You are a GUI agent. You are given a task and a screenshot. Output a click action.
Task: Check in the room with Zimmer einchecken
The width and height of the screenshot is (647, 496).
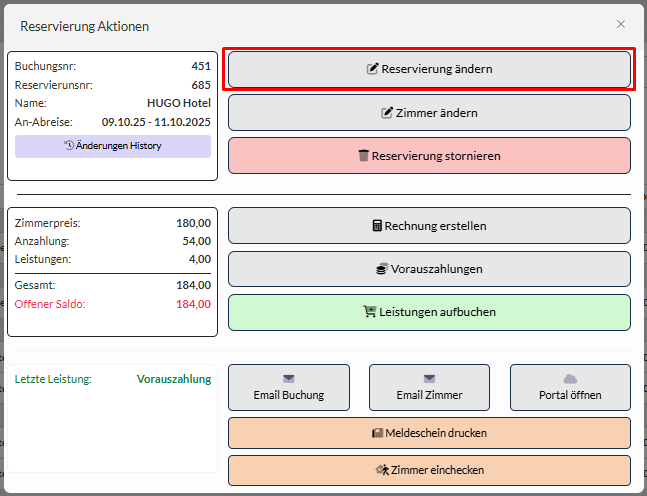coord(429,470)
